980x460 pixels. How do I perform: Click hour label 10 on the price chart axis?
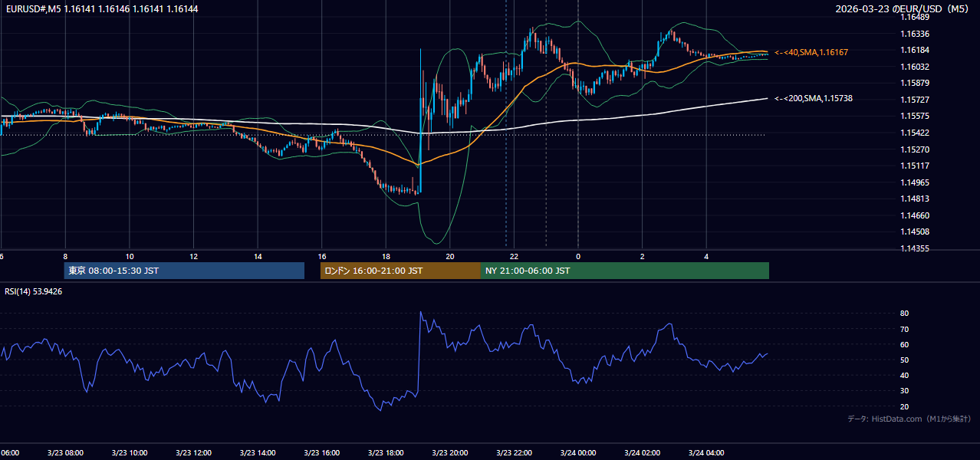pyautogui.click(x=130, y=256)
